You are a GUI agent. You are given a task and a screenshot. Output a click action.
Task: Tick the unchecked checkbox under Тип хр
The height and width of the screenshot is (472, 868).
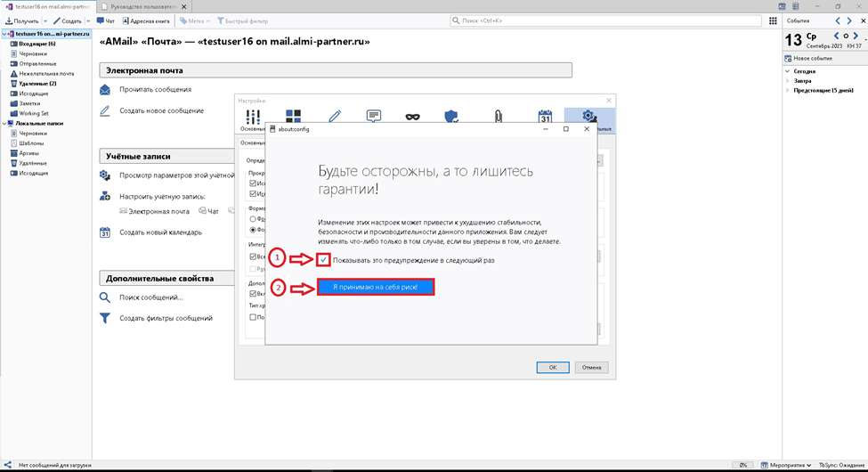(253, 317)
